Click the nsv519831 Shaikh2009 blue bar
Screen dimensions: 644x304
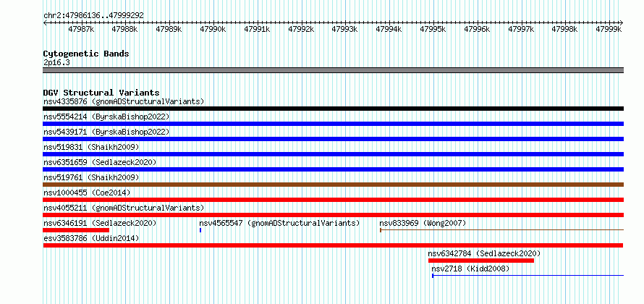(333, 154)
